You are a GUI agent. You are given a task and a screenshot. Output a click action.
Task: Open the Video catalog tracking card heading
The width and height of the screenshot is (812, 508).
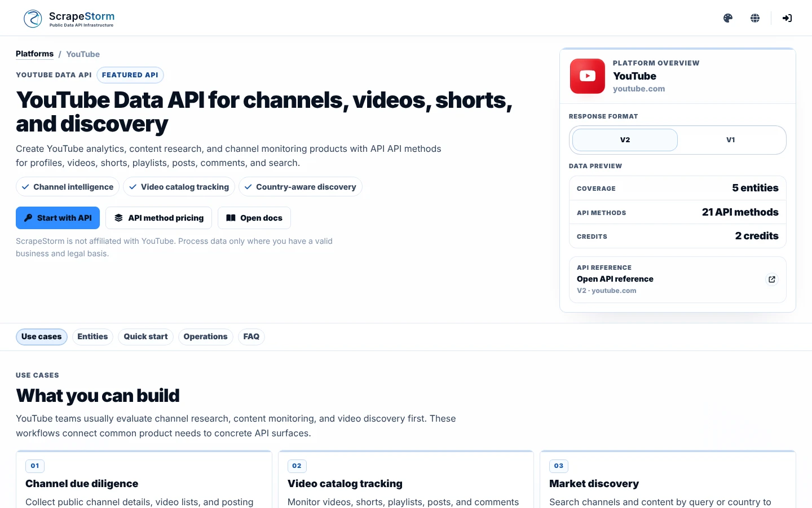pyautogui.click(x=345, y=484)
